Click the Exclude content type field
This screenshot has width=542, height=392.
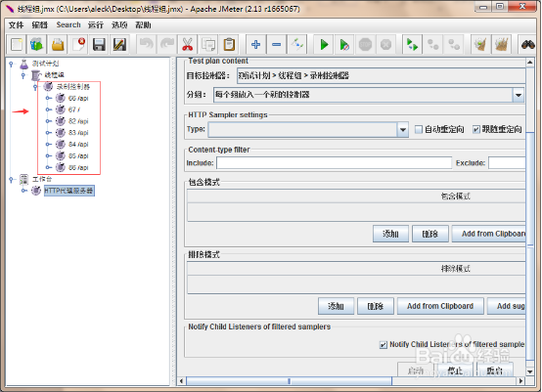(507, 163)
